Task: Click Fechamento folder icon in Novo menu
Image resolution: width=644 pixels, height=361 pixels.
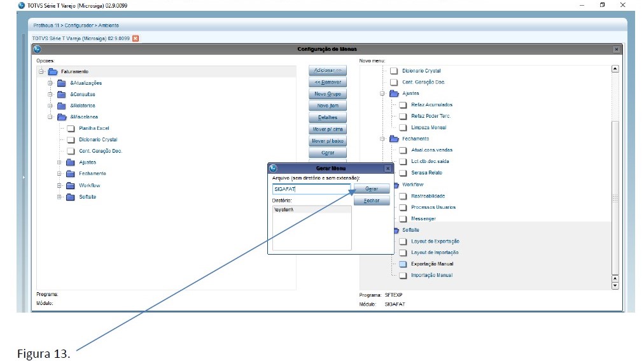Action: point(394,139)
